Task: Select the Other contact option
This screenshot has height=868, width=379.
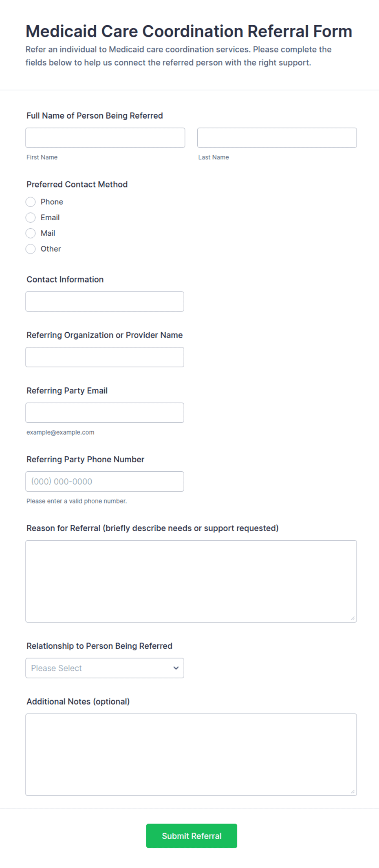Action: click(31, 249)
